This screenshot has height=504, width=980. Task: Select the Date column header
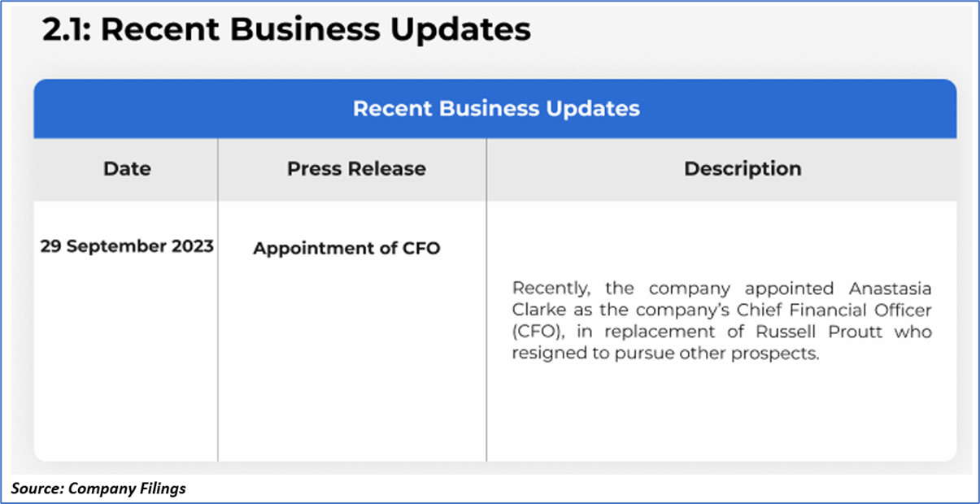click(x=127, y=169)
